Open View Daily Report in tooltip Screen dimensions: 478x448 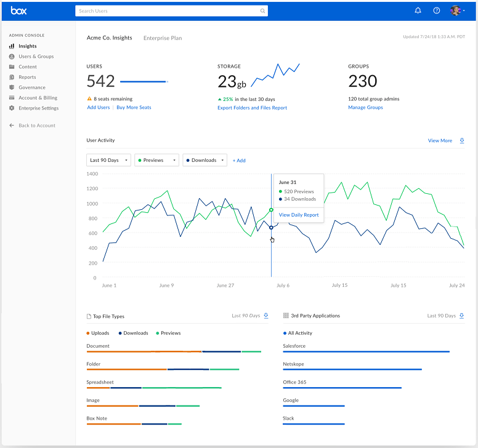(299, 215)
